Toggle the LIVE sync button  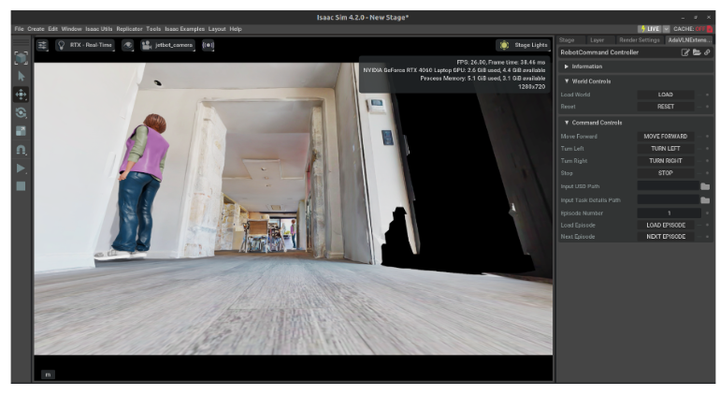coord(650,29)
